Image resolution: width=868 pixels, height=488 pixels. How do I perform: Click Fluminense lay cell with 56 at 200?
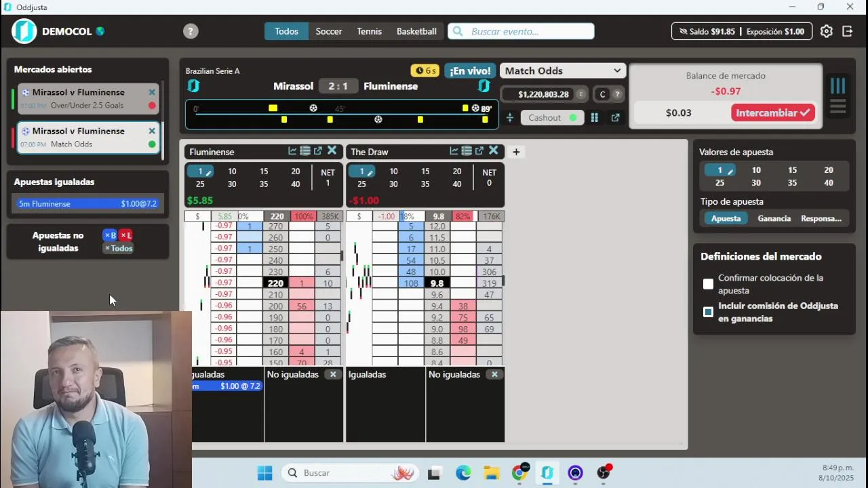point(301,306)
